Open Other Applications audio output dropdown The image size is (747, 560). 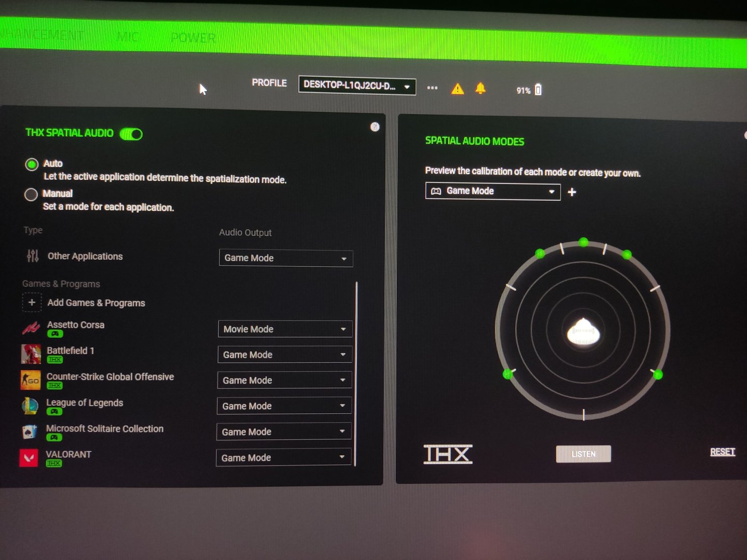(x=286, y=258)
